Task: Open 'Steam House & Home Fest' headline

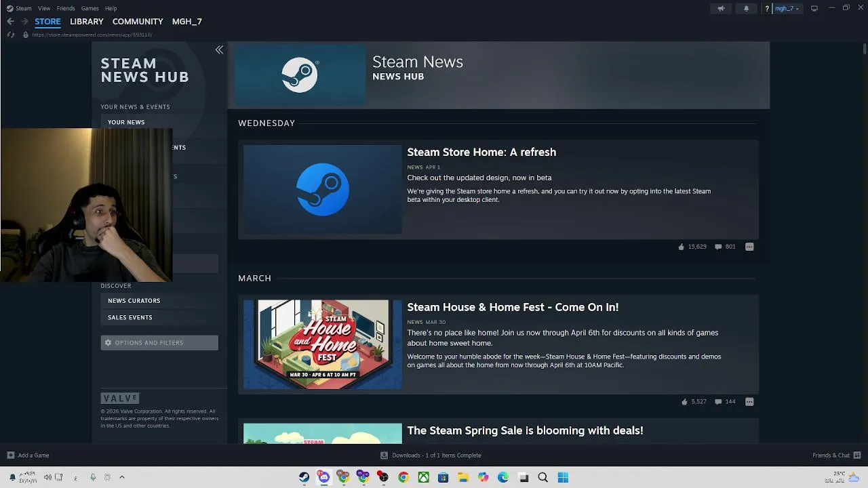Action: pos(513,308)
